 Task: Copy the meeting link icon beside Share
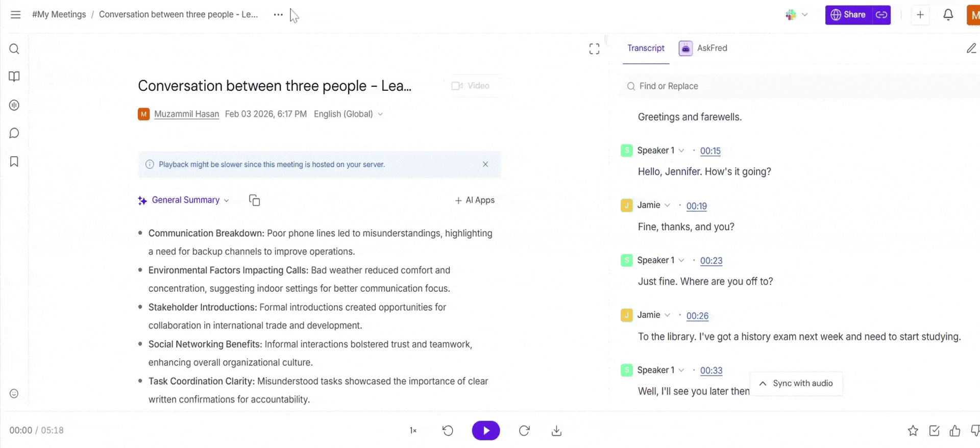click(881, 15)
